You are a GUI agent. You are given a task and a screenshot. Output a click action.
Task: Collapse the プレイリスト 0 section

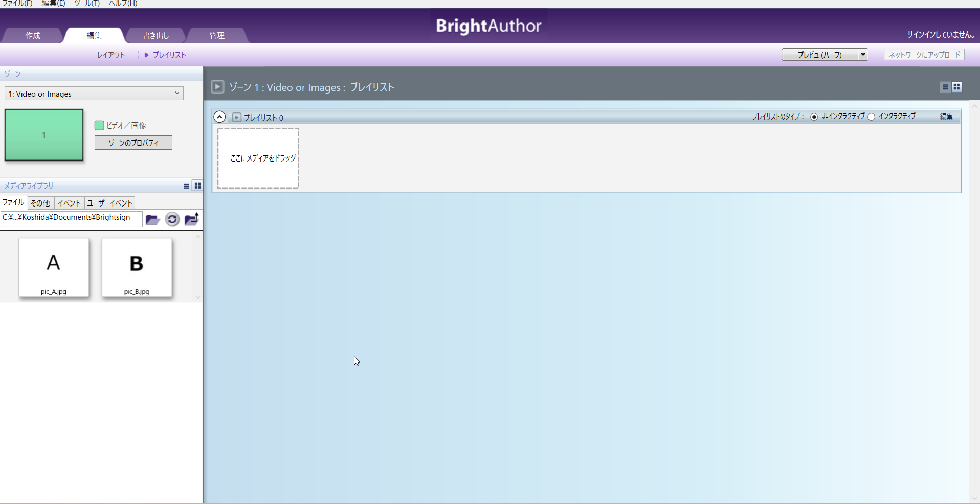point(219,117)
